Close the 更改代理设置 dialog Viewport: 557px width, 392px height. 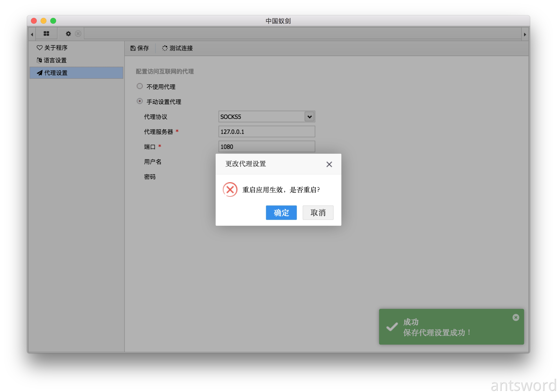click(x=329, y=164)
